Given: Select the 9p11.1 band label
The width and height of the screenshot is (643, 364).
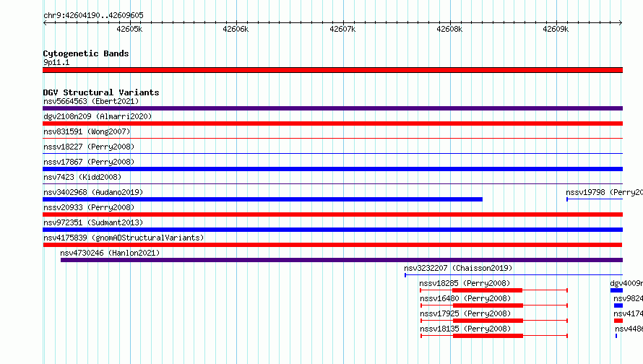Looking at the screenshot, I should pyautogui.click(x=56, y=62).
